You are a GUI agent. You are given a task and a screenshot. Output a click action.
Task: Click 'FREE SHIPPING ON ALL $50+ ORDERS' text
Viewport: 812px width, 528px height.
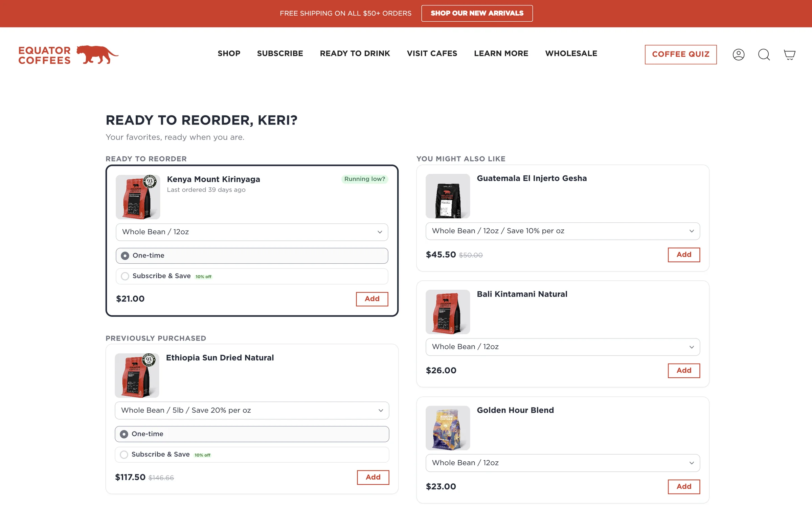click(x=345, y=14)
